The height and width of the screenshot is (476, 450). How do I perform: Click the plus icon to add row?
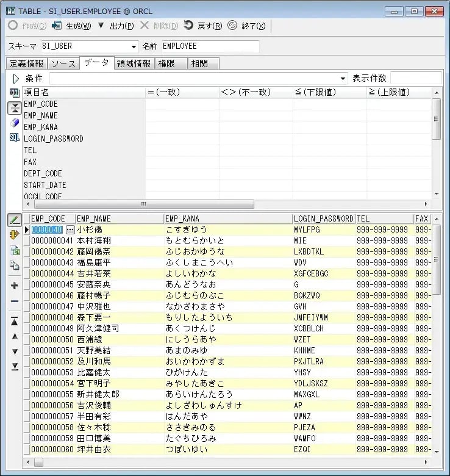[15, 286]
